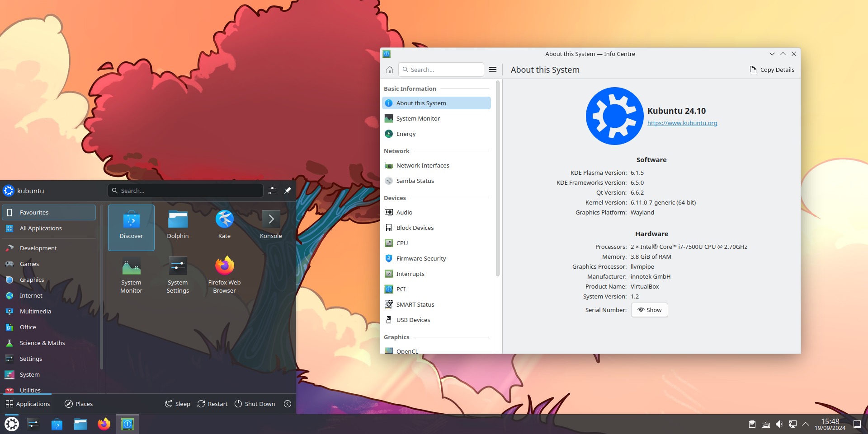This screenshot has width=868, height=434.
Task: Launch Firefox Web Browser from favourites
Action: (224, 275)
